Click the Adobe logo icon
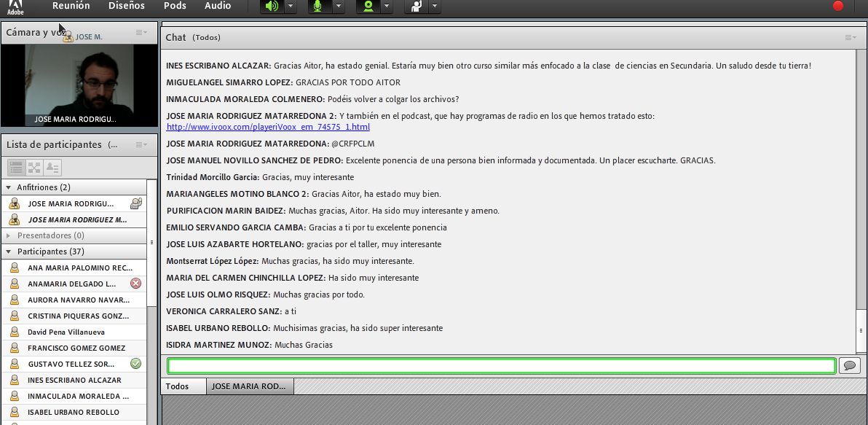Viewport: 868px width, 425px height. (15, 7)
